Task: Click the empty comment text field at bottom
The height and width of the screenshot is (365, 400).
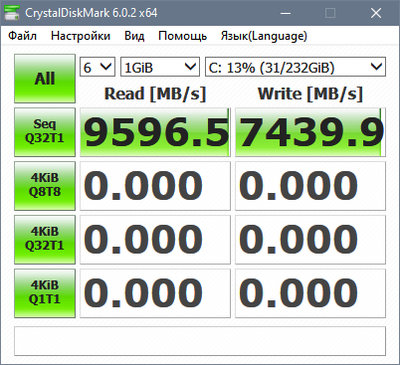Action: 200,341
